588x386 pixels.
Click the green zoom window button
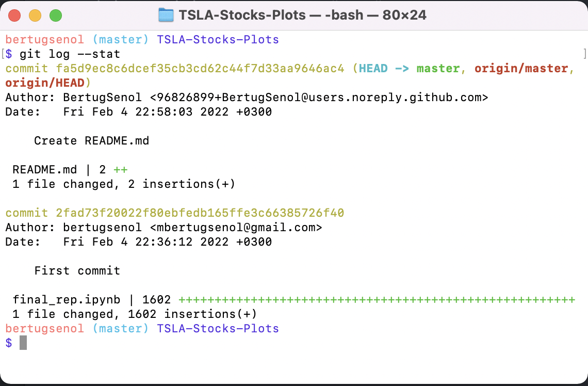point(56,15)
